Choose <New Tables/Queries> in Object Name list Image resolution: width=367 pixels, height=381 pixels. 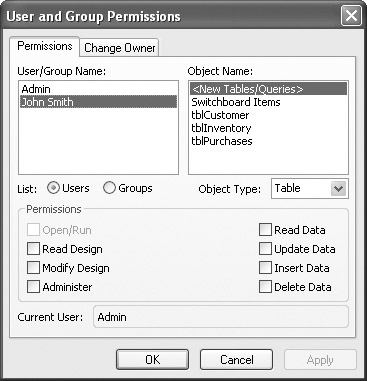click(x=268, y=89)
